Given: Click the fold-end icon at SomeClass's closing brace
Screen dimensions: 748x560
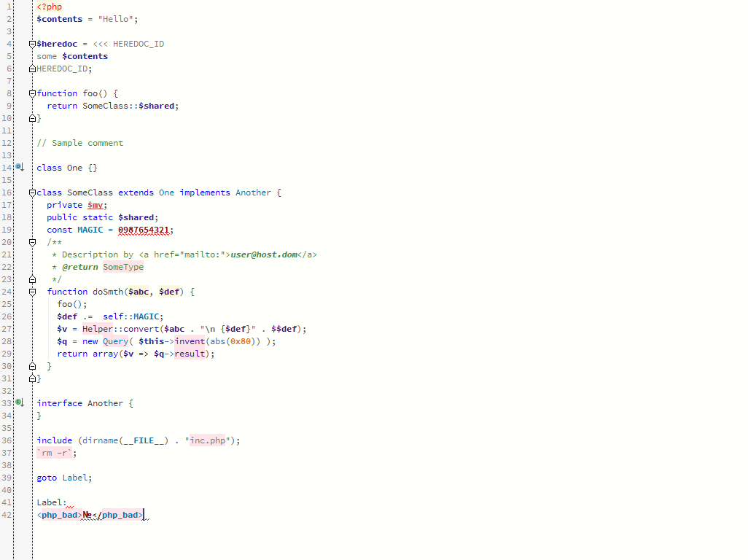Looking at the screenshot, I should [31, 378].
